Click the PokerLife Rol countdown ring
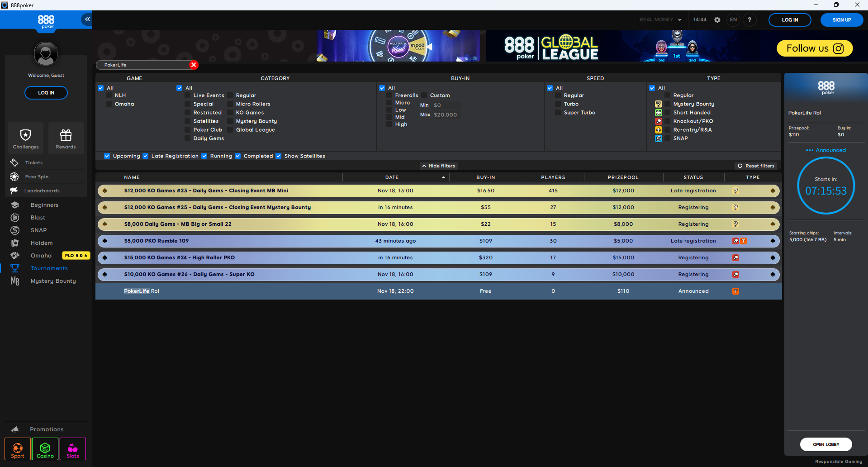Viewport: 868px width, 467px height. (x=825, y=186)
